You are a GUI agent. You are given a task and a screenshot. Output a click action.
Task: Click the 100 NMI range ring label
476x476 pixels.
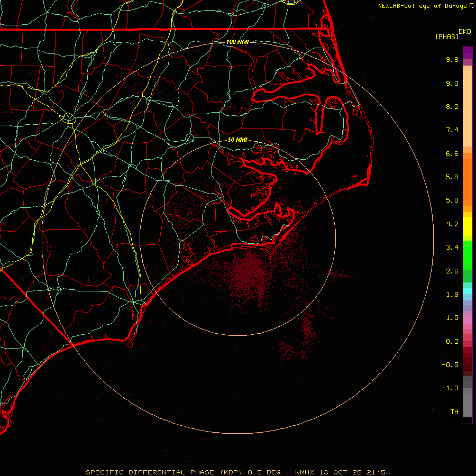pos(237,42)
